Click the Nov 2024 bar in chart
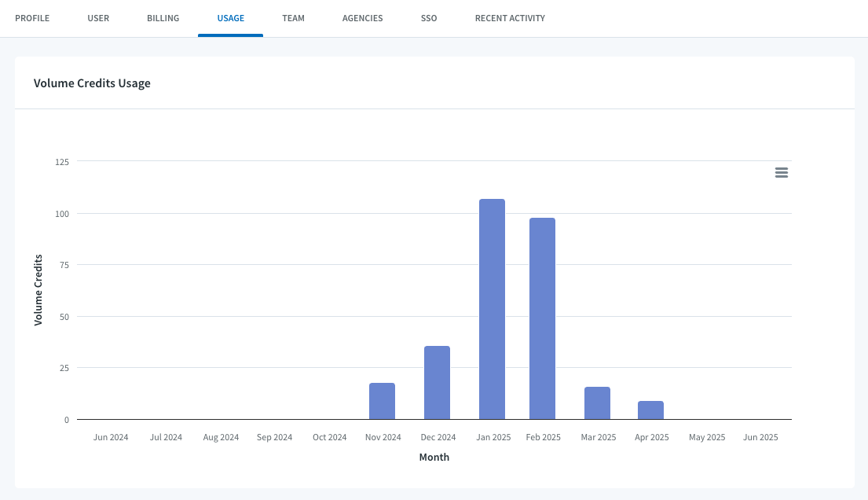The height and width of the screenshot is (500, 868). (x=382, y=401)
